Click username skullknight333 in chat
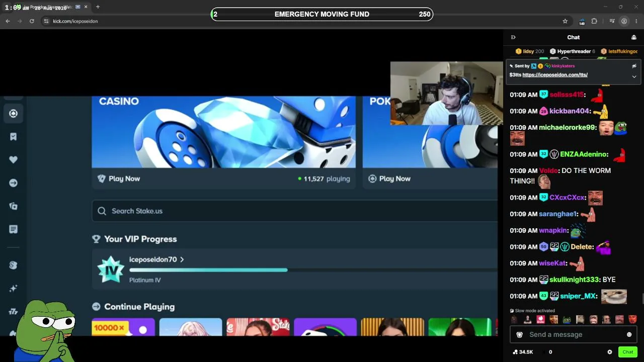 tap(574, 280)
